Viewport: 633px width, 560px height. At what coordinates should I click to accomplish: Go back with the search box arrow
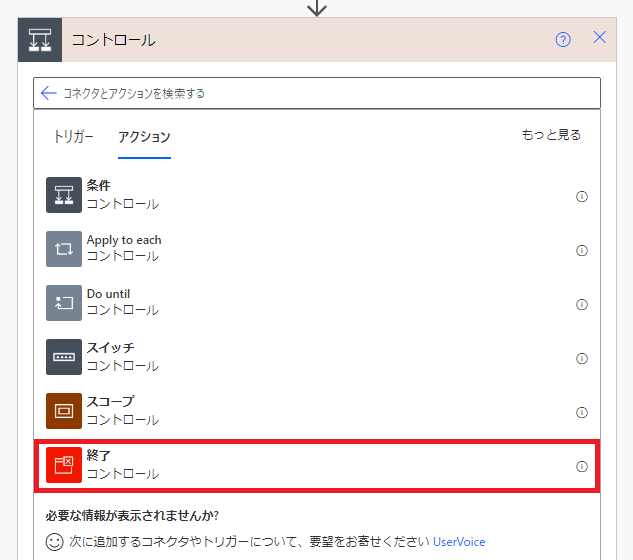pyautogui.click(x=49, y=93)
